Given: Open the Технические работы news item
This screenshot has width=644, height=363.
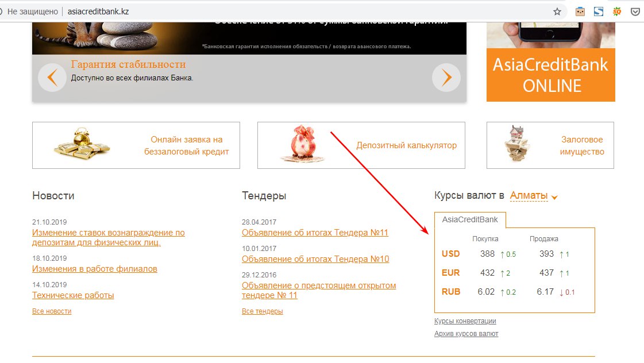Looking at the screenshot, I should pyautogui.click(x=73, y=295).
